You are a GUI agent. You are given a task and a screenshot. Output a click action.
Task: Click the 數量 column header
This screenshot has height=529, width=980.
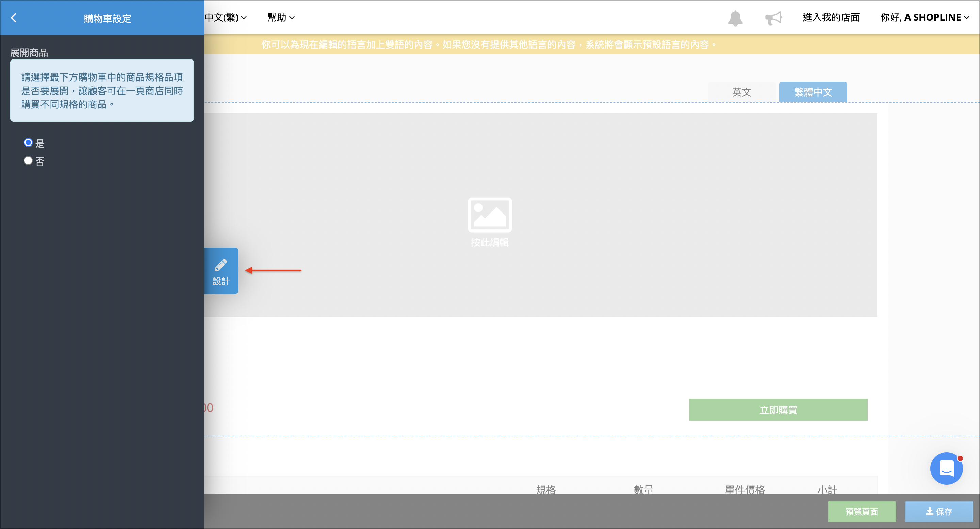(643, 490)
